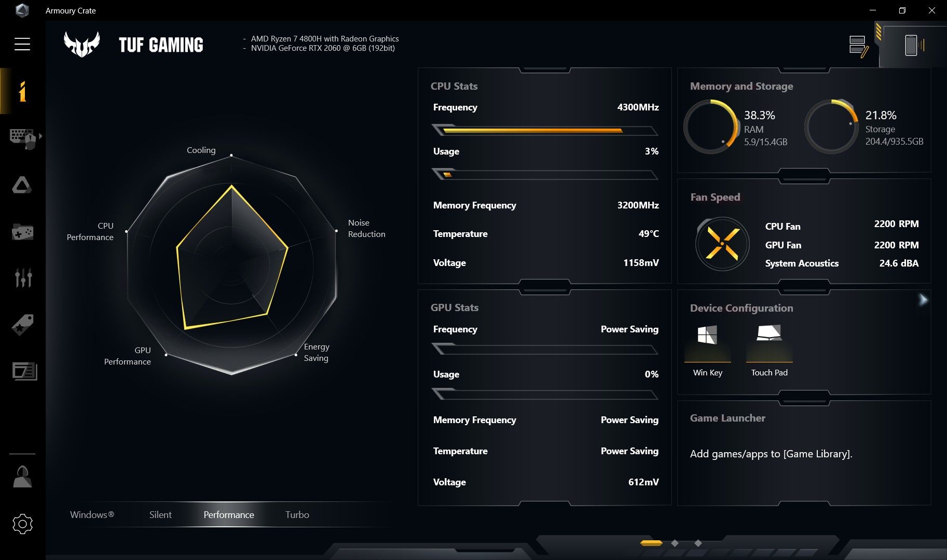Click the performance radar chart
The image size is (947, 560).
tap(231, 264)
